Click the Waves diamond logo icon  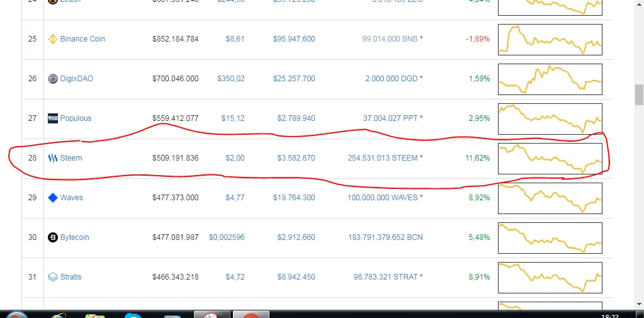pos(53,198)
